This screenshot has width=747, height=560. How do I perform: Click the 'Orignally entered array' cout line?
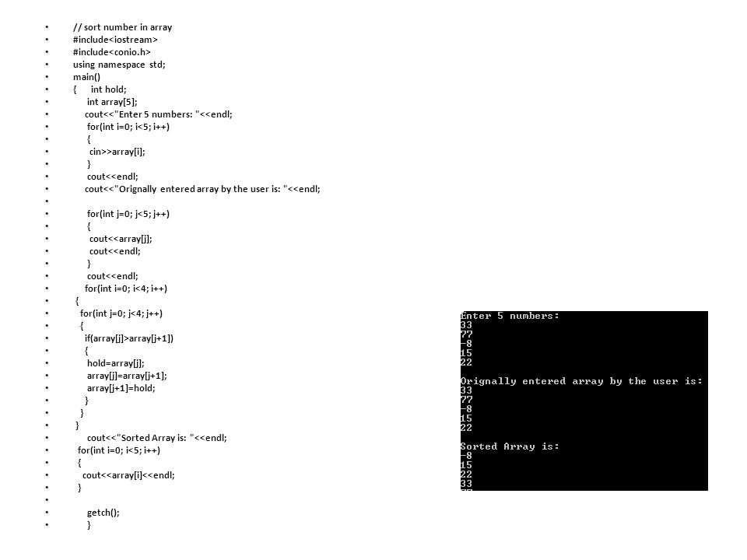(202, 189)
